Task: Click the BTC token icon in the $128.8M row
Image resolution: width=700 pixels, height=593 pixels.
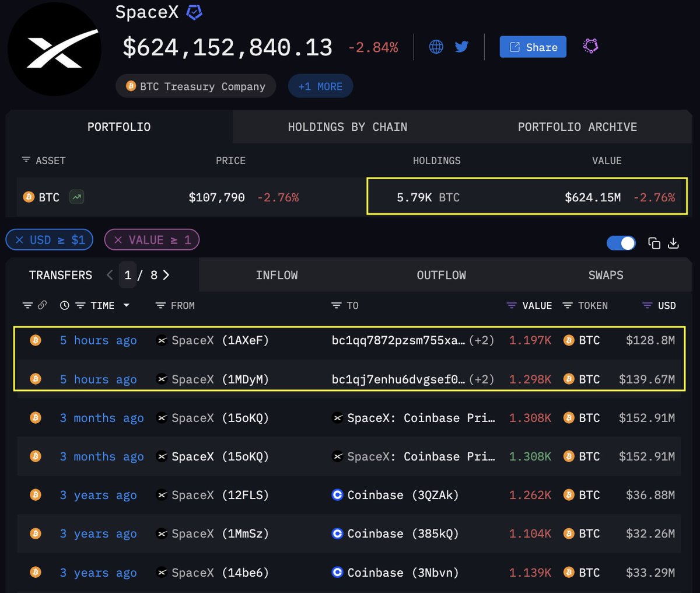Action: 569,340
